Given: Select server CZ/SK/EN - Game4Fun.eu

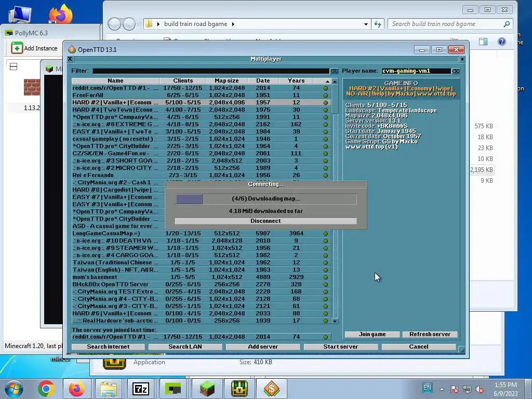Looking at the screenshot, I should tap(201, 153).
